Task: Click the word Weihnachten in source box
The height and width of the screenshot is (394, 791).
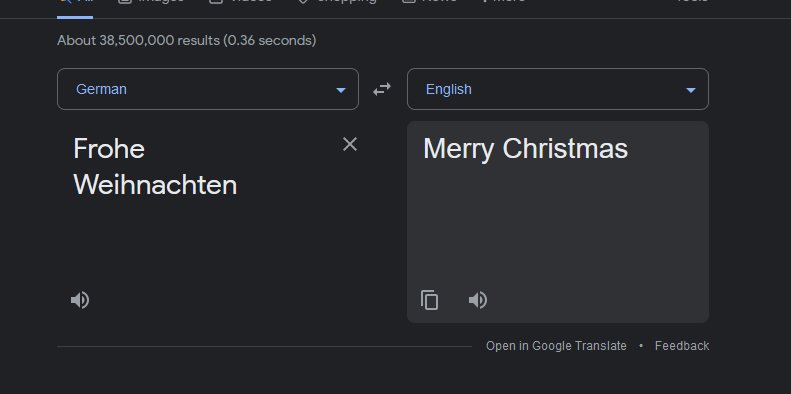Action: tap(155, 185)
